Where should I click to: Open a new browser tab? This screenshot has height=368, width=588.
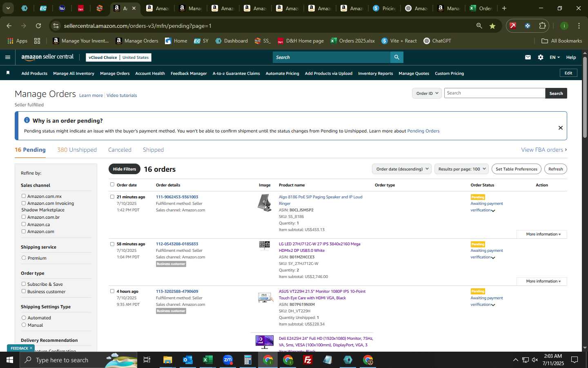coord(504,8)
